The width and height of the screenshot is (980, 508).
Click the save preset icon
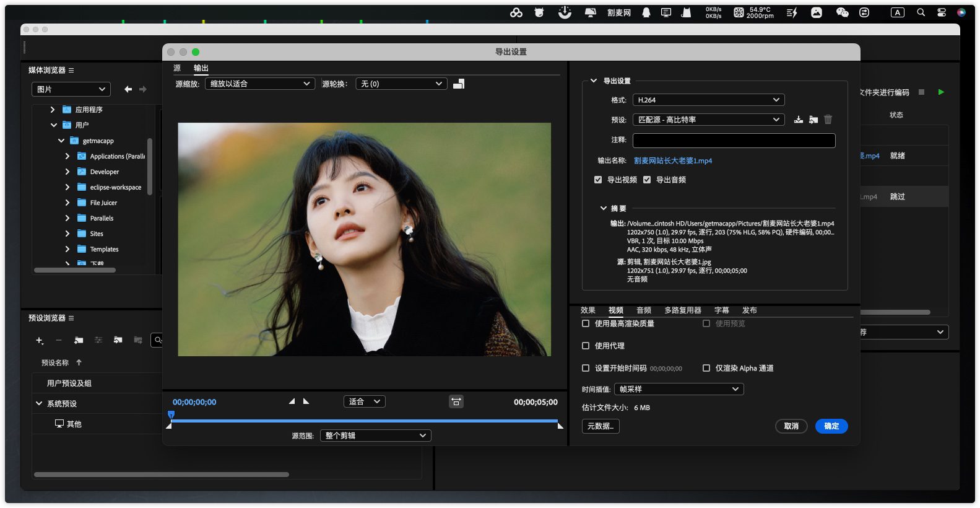point(799,120)
